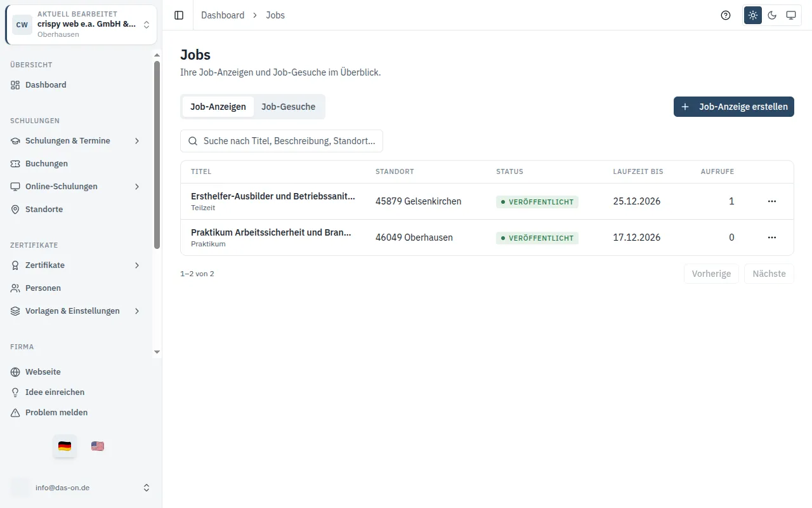Click the sidebar scrollbar thumb

pos(157,155)
